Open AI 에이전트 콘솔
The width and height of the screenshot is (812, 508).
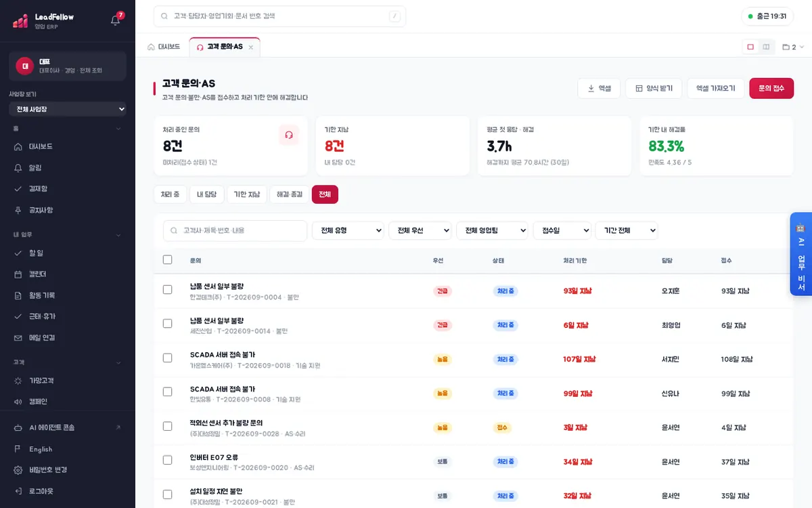coord(68,427)
